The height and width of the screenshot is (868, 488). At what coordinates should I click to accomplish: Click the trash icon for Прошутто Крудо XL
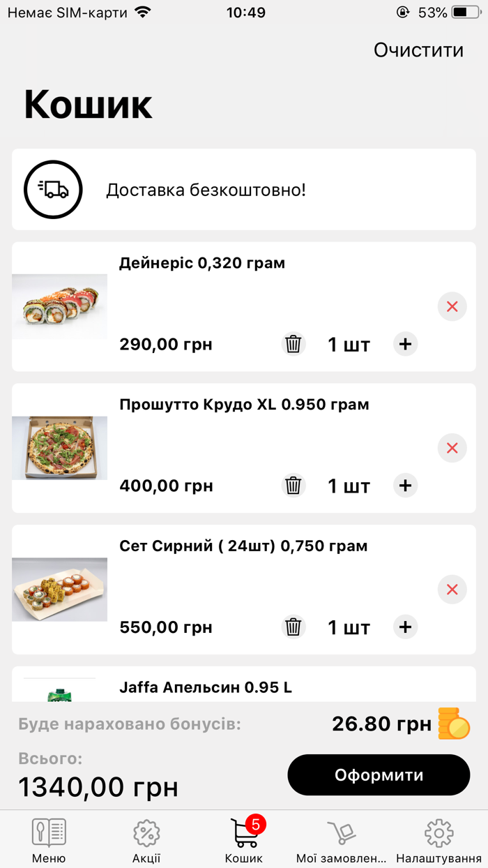coord(293,486)
